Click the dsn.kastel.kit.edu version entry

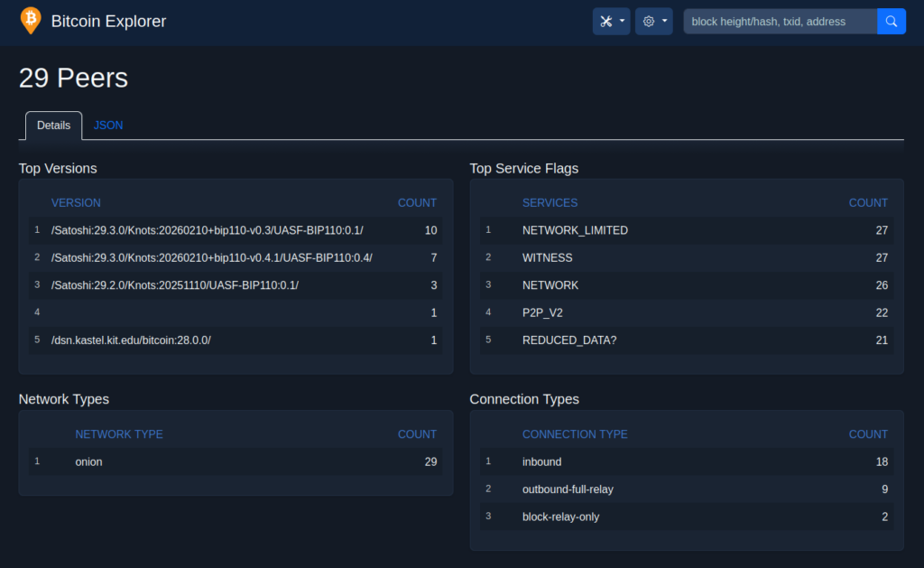coord(131,340)
